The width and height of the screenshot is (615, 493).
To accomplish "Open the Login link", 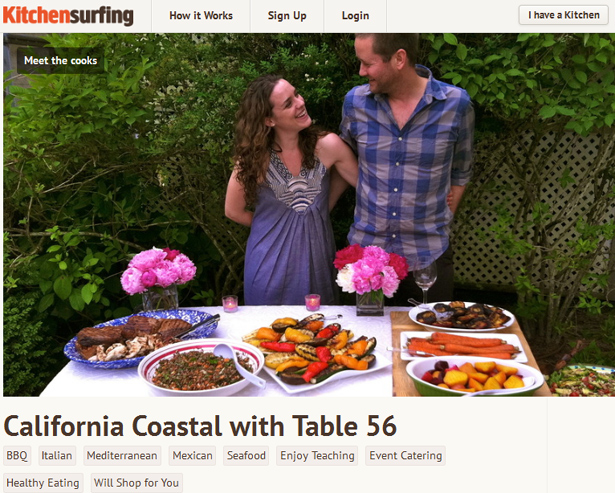I will pyautogui.click(x=355, y=16).
